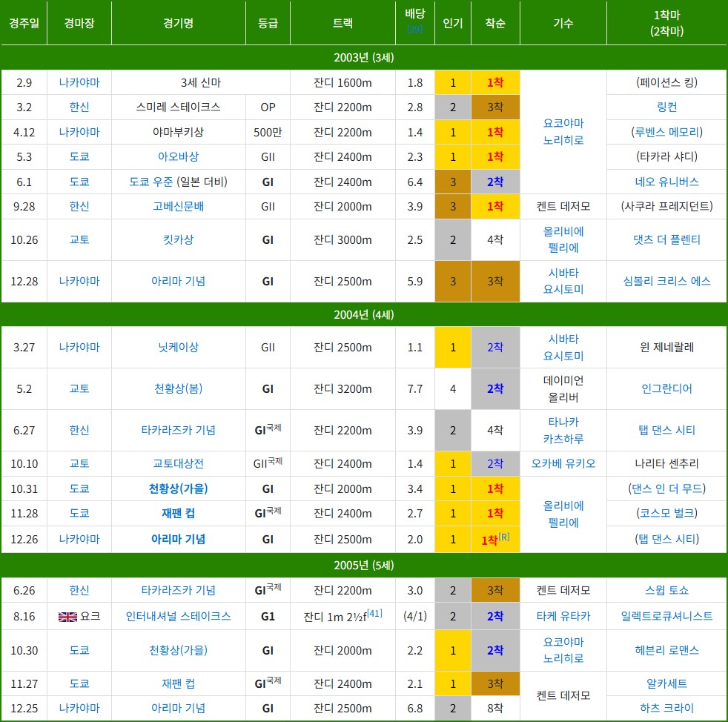Click the 교토대상전 race link

(x=178, y=463)
